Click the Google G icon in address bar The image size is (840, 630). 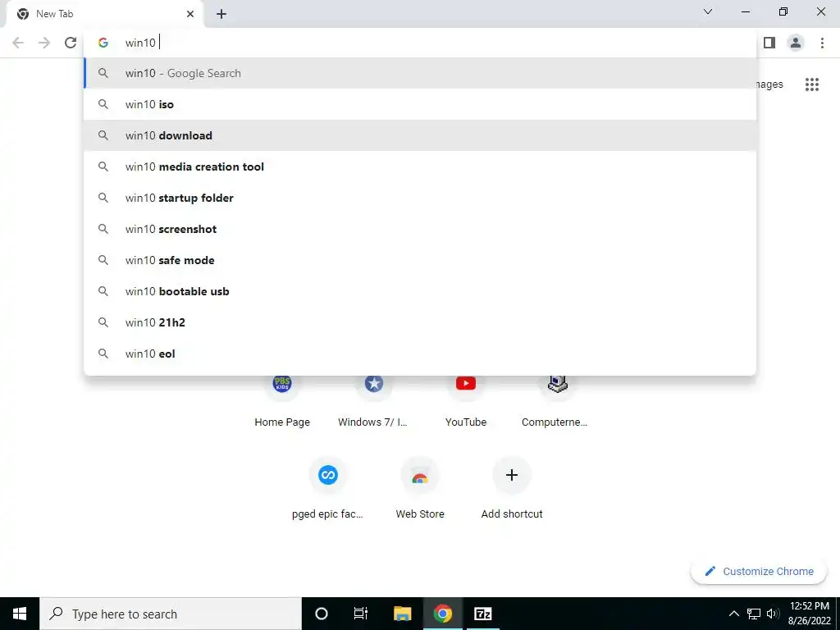coord(103,43)
